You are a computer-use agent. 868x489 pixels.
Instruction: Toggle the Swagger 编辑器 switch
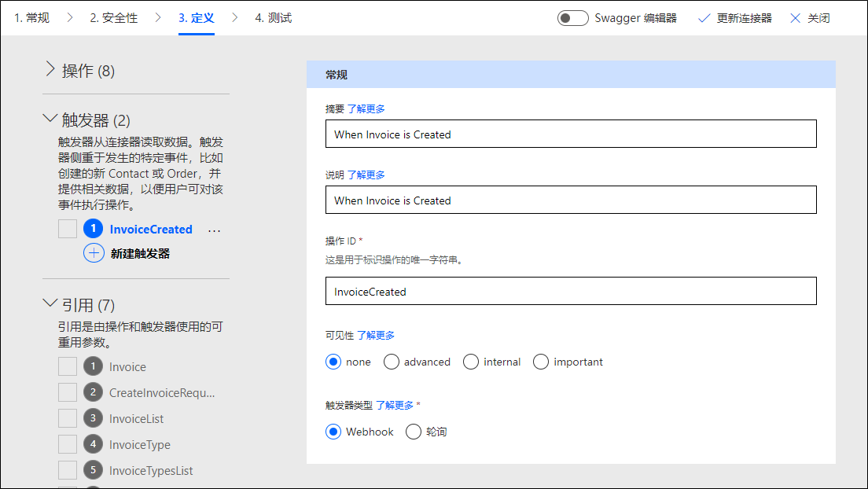572,18
